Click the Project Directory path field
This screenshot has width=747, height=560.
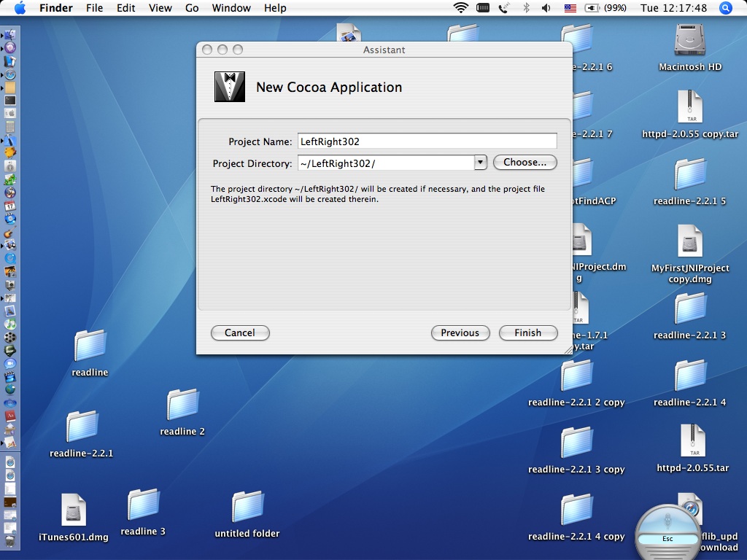(386, 163)
